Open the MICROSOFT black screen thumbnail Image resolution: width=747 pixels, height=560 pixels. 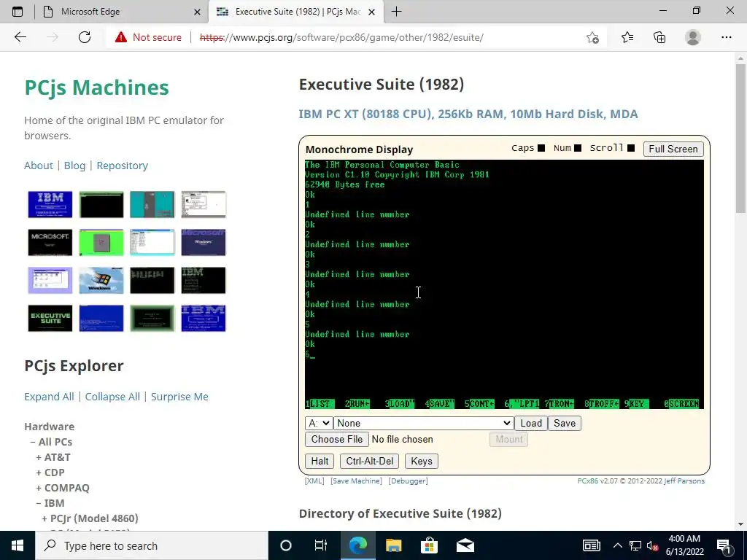(x=50, y=242)
